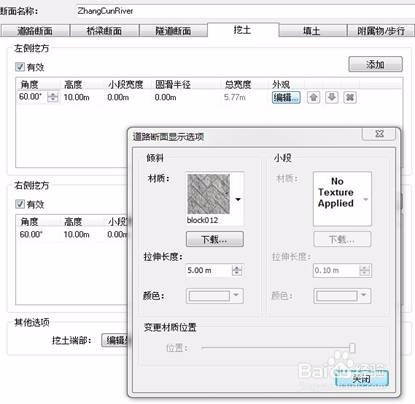Image resolution: width=415 pixels, height=404 pixels.
Task: Click the 5.77m total width value
Action: 235,97
